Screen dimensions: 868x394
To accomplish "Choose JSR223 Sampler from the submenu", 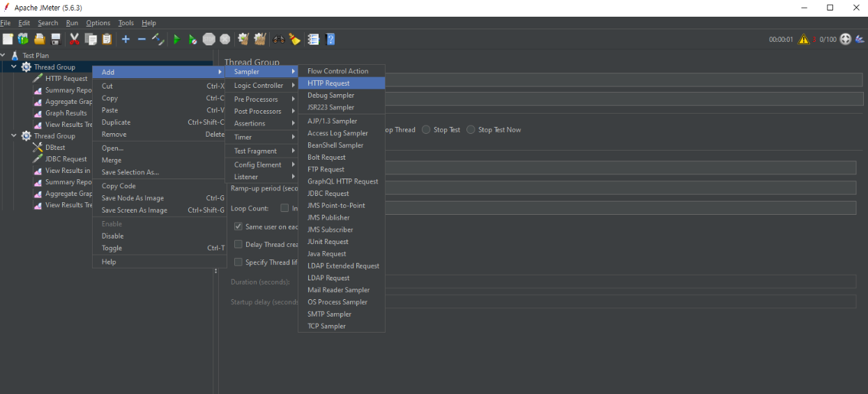I will pos(342,107).
